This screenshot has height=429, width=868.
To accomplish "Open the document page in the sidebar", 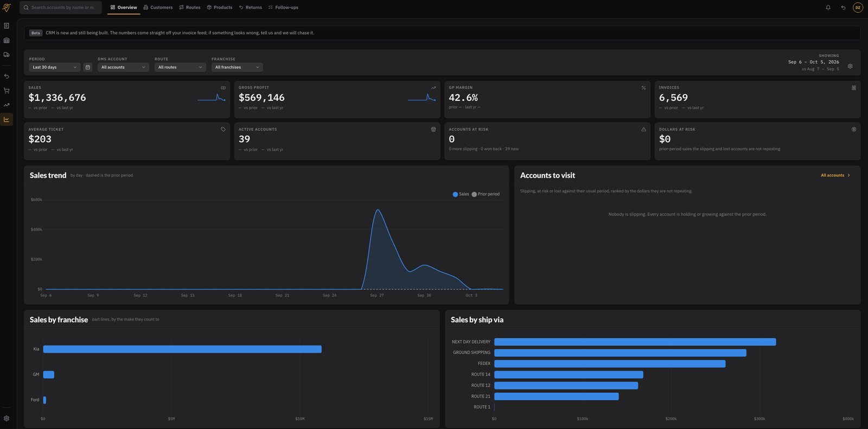I will (x=7, y=25).
